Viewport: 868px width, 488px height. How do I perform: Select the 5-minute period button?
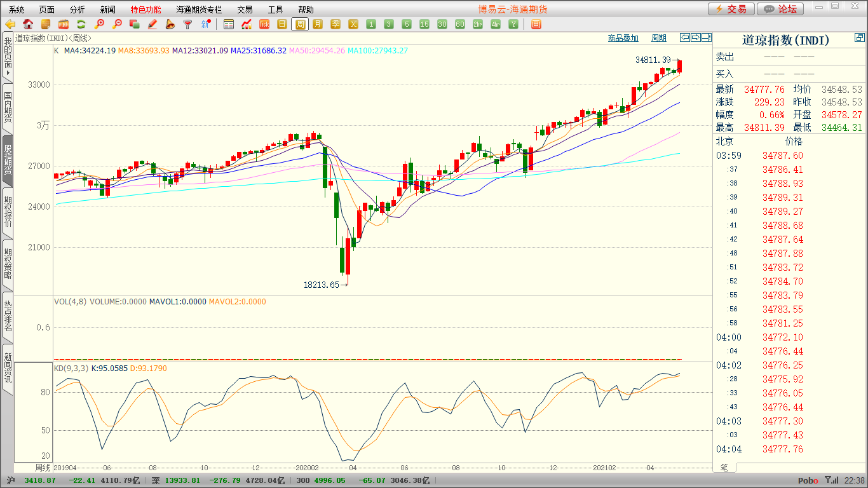tap(407, 24)
